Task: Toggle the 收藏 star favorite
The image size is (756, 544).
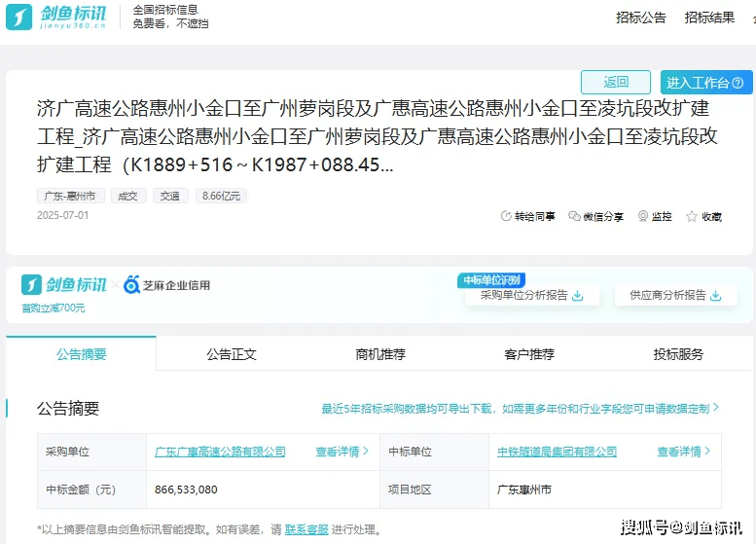Action: point(692,217)
